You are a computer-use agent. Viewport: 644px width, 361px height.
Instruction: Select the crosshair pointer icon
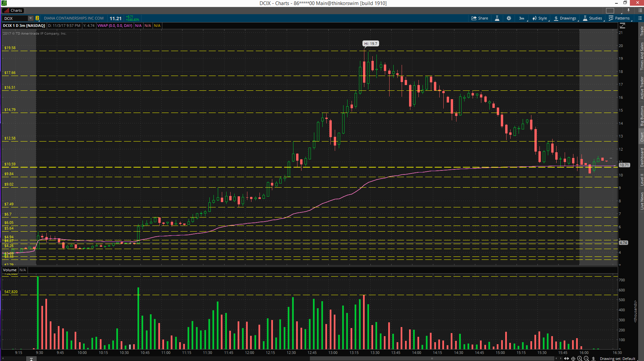573,358
